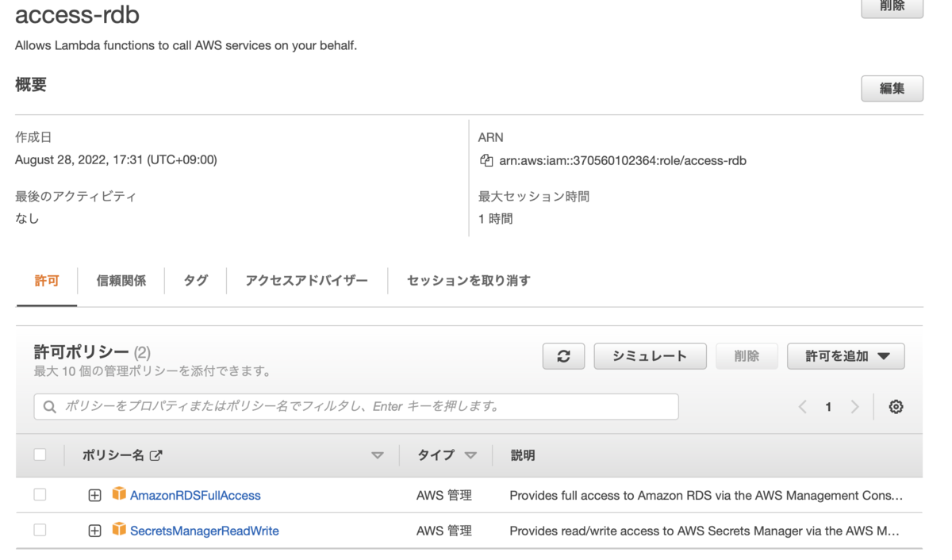952x560 pixels.
Task: Select the 許可 tab
Action: click(x=47, y=281)
